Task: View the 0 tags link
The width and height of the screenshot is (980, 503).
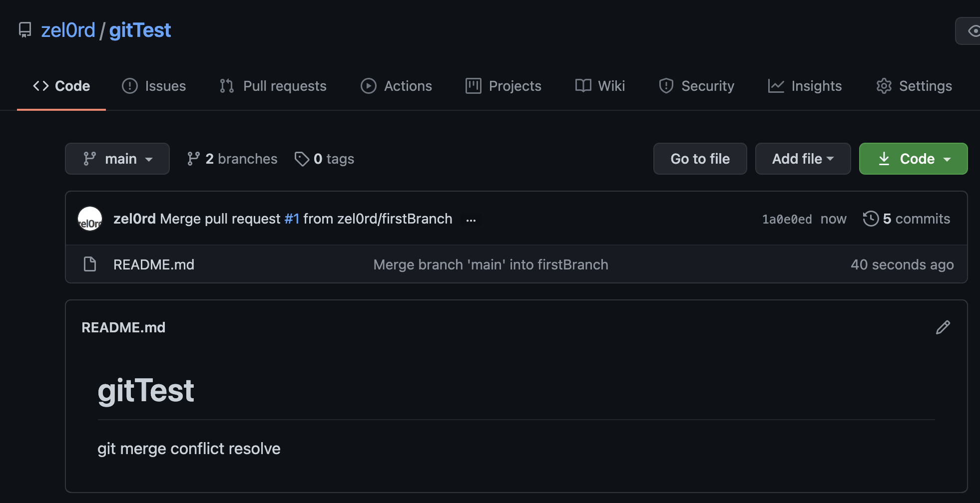Action: [324, 159]
